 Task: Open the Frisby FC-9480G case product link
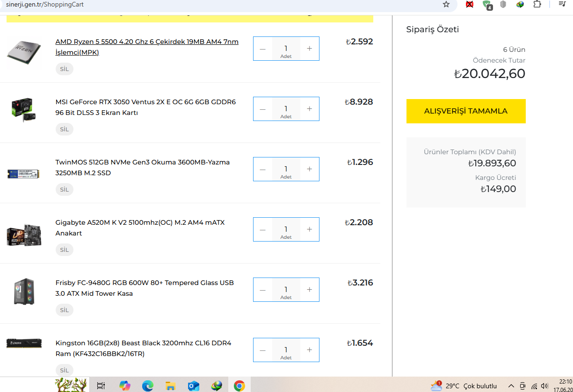145,288
